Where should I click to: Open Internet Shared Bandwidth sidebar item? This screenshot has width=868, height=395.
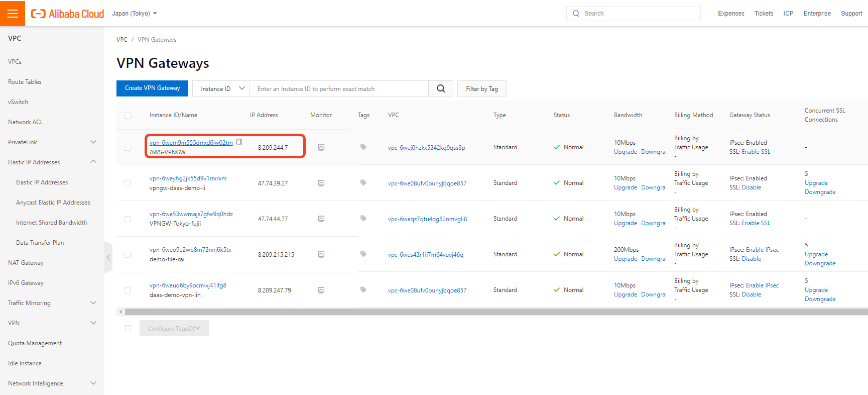[x=51, y=223]
